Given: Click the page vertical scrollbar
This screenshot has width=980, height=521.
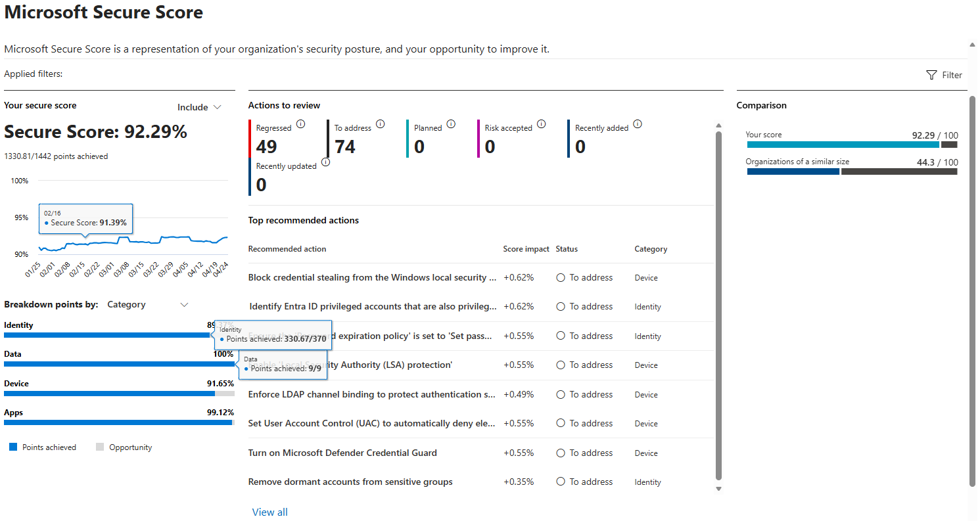Looking at the screenshot, I should pyautogui.click(x=973, y=292).
